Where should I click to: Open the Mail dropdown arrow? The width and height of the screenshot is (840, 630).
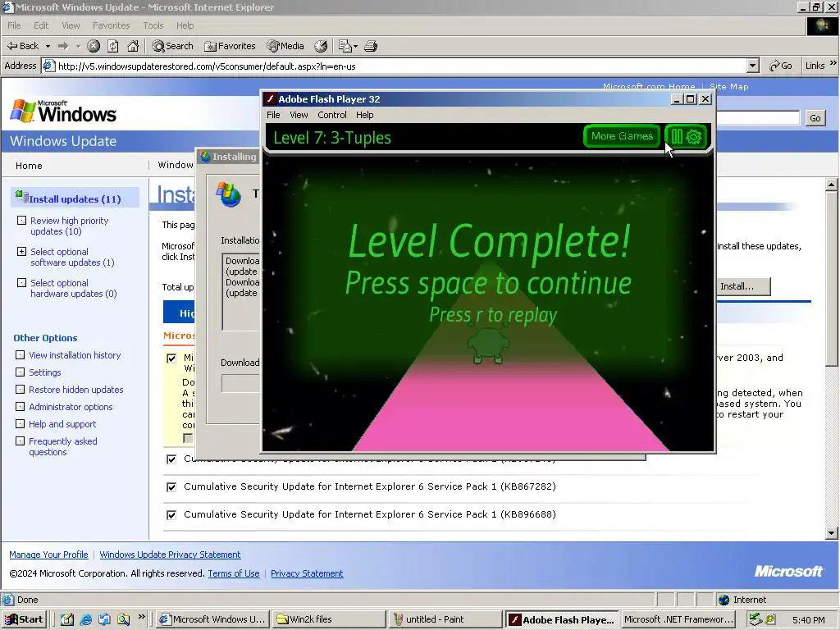(x=355, y=47)
